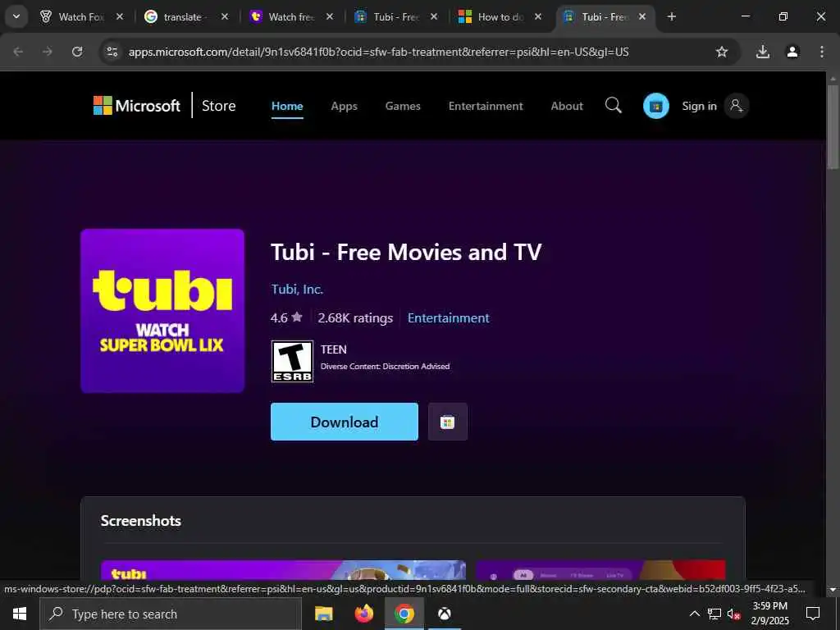Screen dimensions: 840x630
Task: Open the clock showing 3:59 PM
Action: point(770,614)
